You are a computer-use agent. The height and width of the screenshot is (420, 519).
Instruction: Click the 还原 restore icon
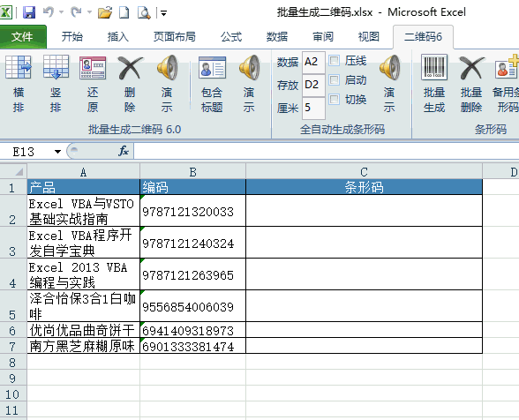tap(93, 68)
